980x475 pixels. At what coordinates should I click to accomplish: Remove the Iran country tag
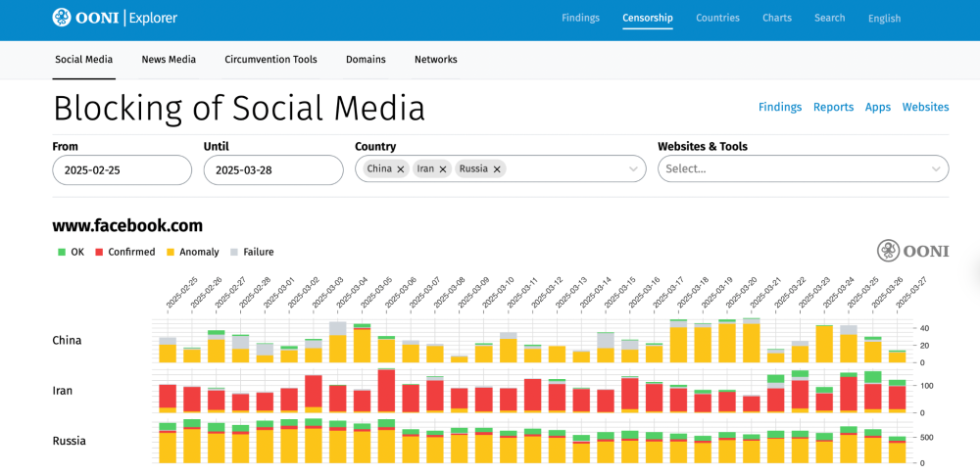pos(443,169)
